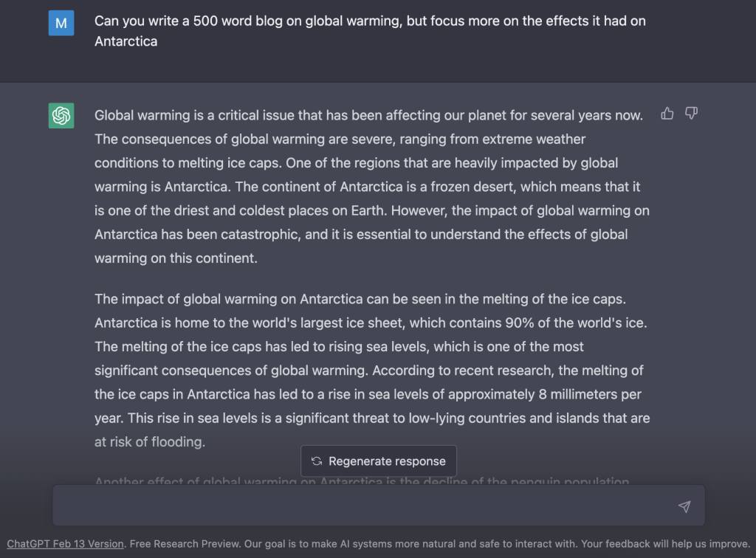Mark the response with thumbs down
This screenshot has width=756, height=558.
click(691, 113)
